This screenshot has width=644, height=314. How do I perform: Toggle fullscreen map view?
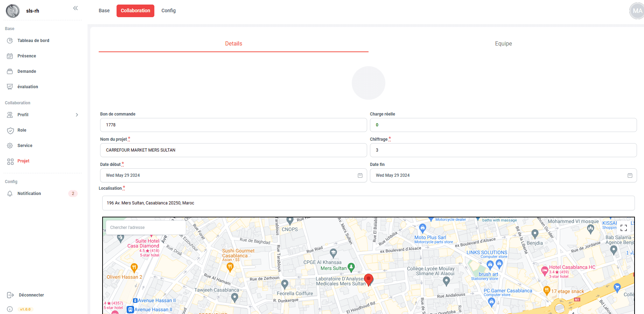coord(624,228)
